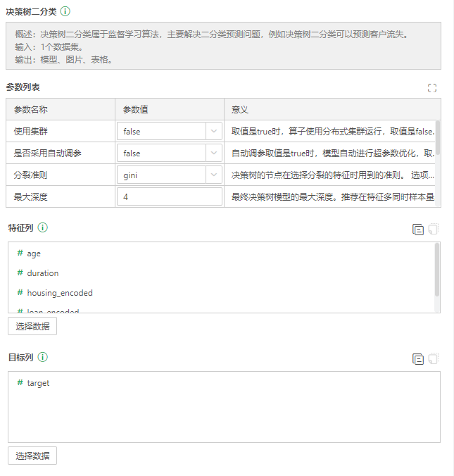Open the 分裂准则 gini dropdown

tap(170, 175)
